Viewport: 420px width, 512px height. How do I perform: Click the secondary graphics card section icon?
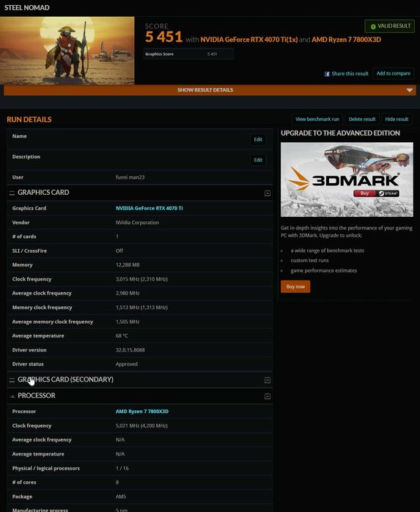[12, 379]
